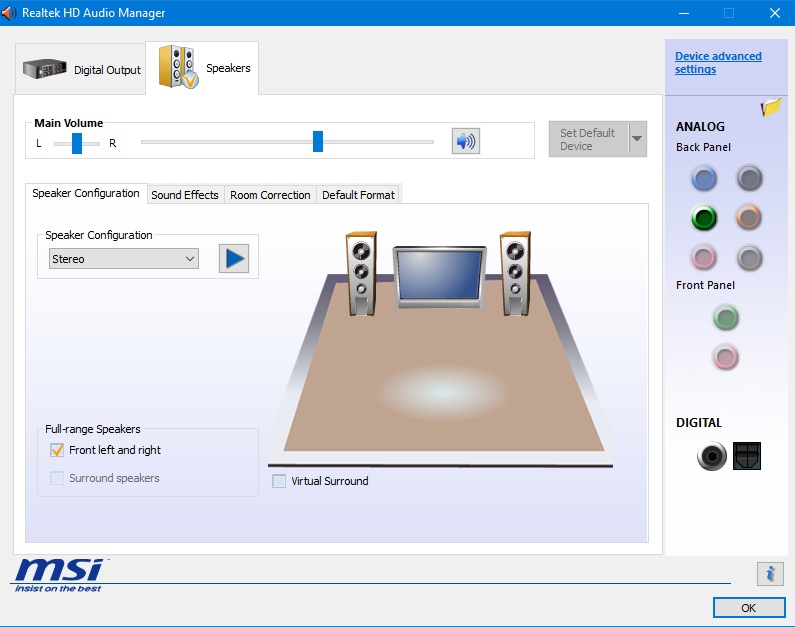
Task: Click the gray back panel jack beside blue jack
Action: coord(749,178)
